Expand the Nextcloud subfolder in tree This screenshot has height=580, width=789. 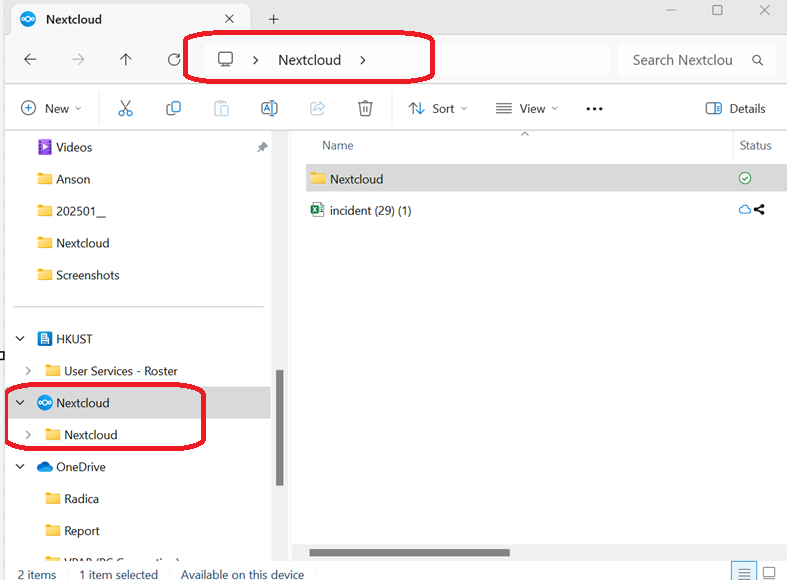point(28,435)
